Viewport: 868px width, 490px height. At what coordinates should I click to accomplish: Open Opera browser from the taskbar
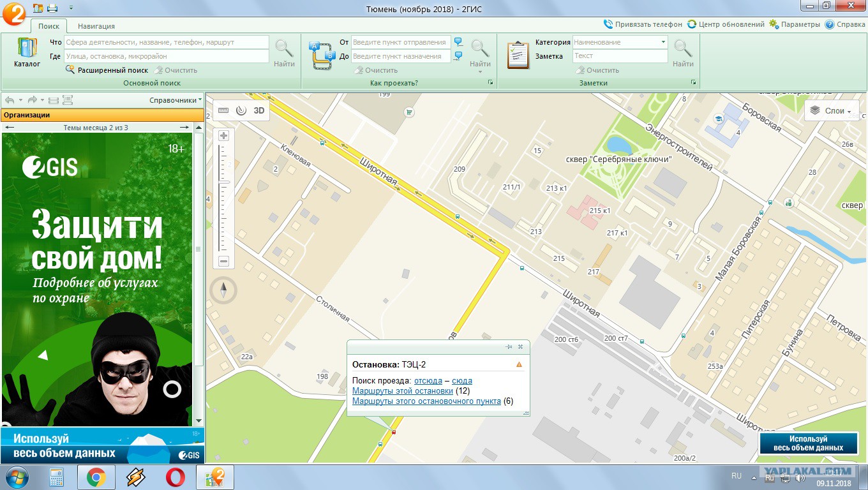pyautogui.click(x=176, y=477)
